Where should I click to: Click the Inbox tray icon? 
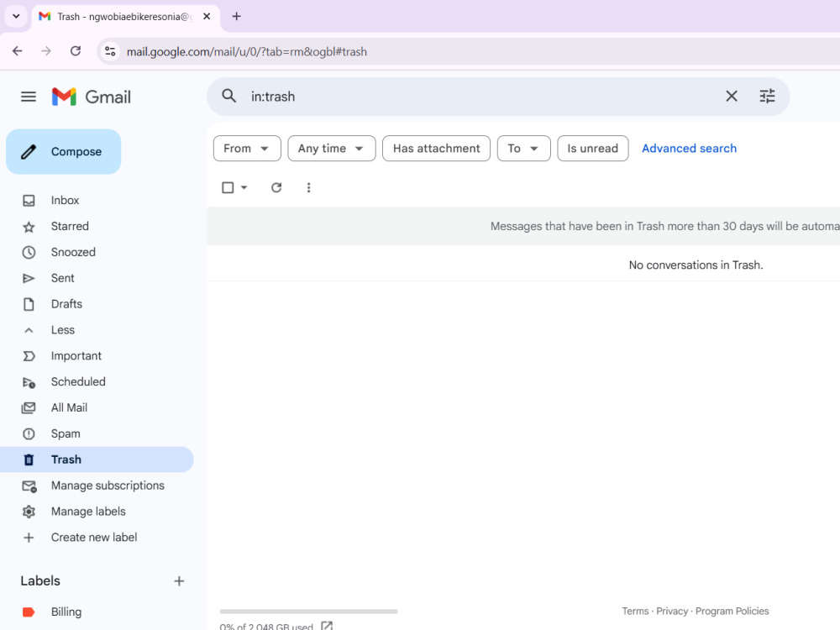tap(29, 201)
